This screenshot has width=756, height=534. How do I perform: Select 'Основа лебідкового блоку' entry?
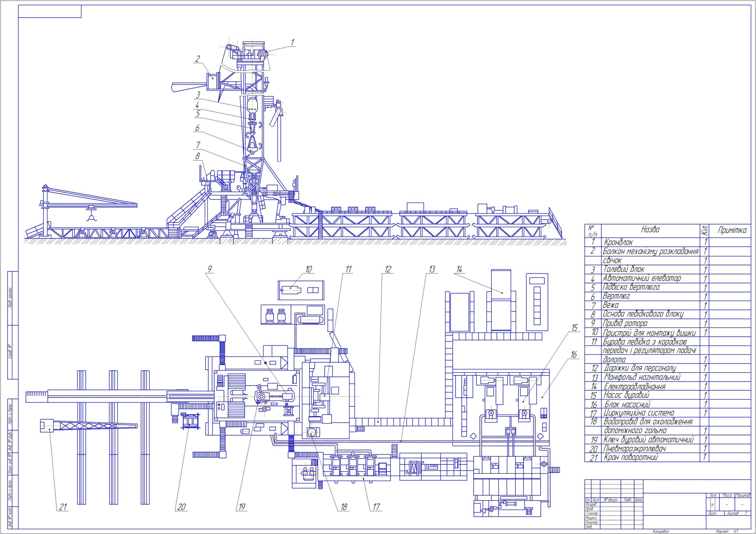[x=643, y=314]
